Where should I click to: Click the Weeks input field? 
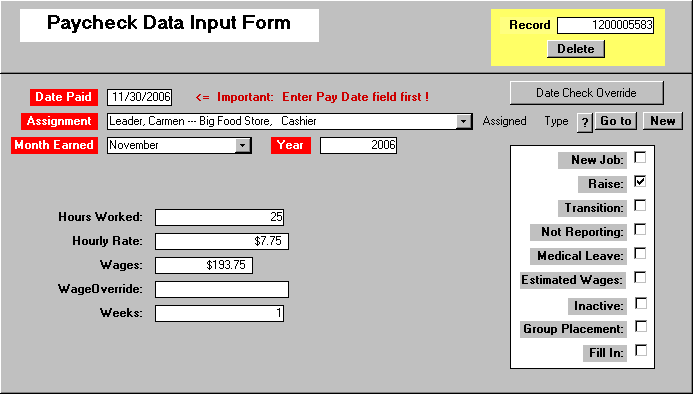click(x=220, y=313)
